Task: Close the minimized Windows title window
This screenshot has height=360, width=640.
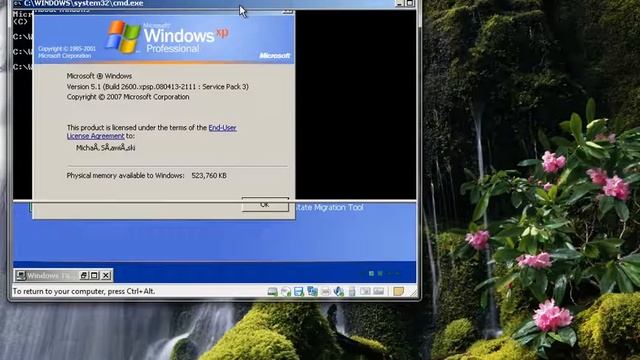Action: click(x=106, y=276)
